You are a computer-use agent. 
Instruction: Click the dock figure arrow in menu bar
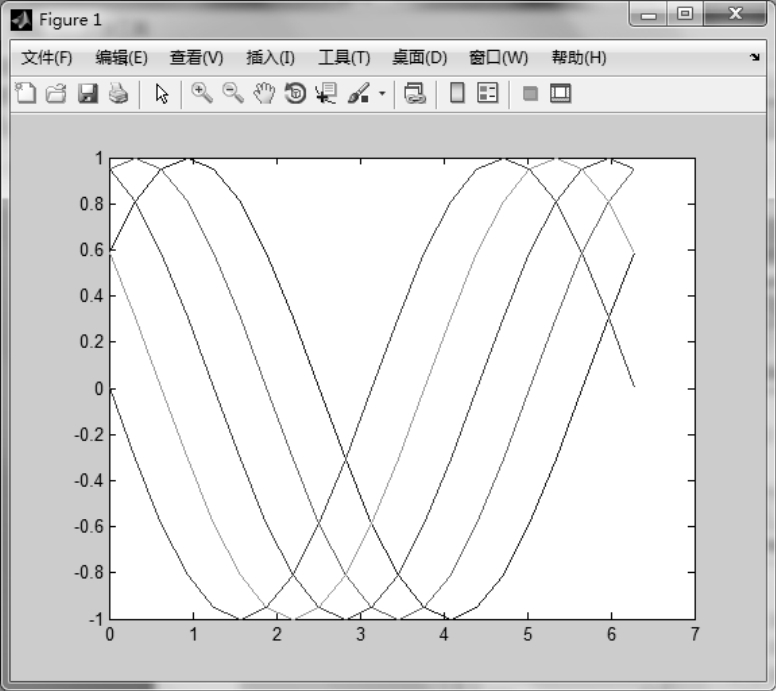[754, 58]
